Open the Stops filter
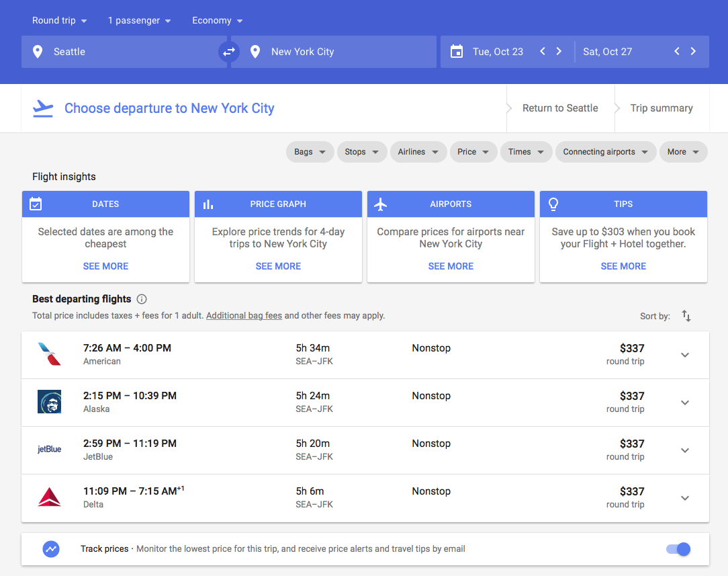 click(362, 152)
